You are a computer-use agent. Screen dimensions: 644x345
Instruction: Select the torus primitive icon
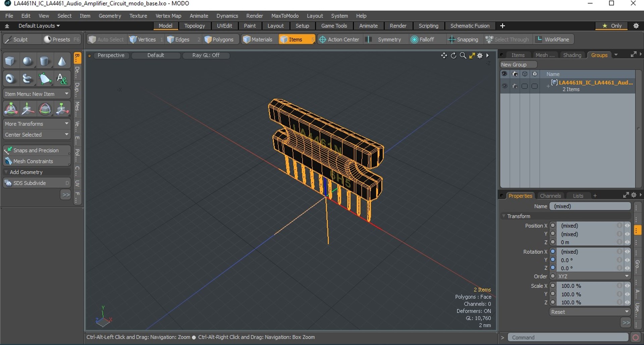click(10, 79)
